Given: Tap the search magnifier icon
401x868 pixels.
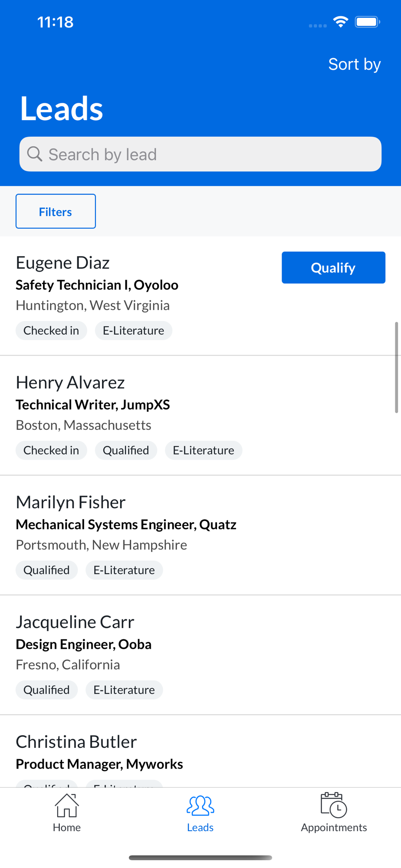Looking at the screenshot, I should 35,154.
